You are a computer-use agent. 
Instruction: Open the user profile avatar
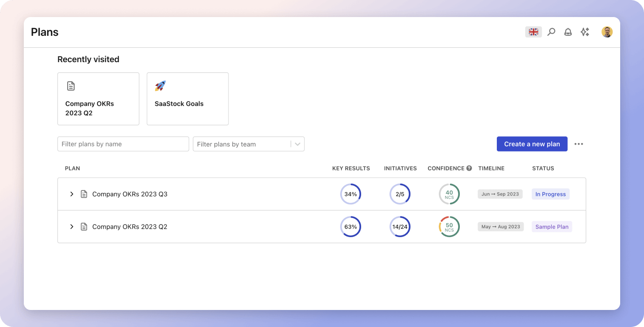tap(607, 32)
